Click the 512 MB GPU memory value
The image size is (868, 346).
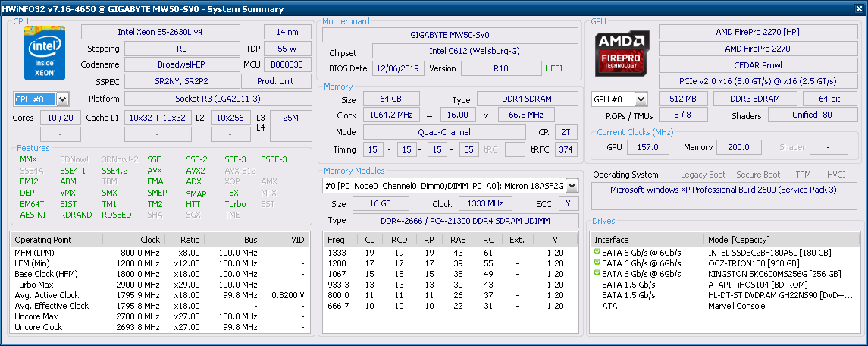[x=684, y=99]
